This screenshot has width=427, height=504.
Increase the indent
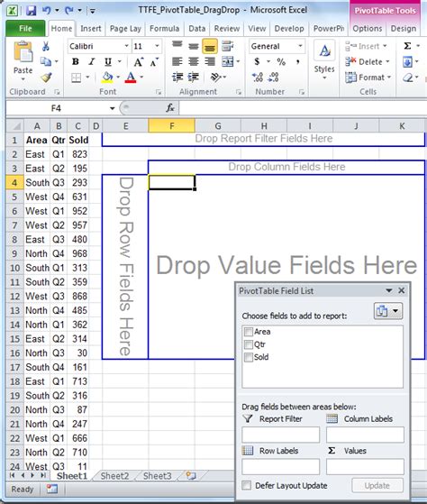[194, 78]
